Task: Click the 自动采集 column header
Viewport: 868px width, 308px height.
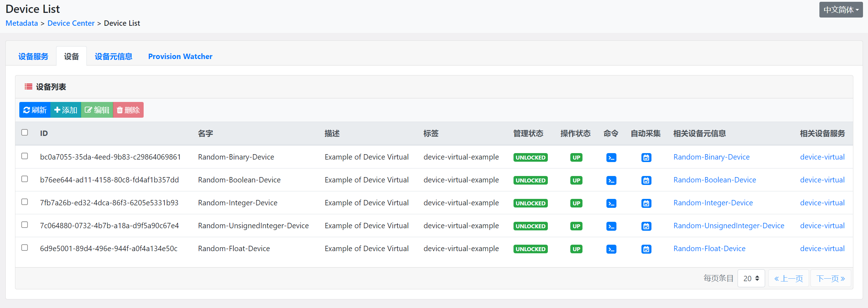Action: 645,133
